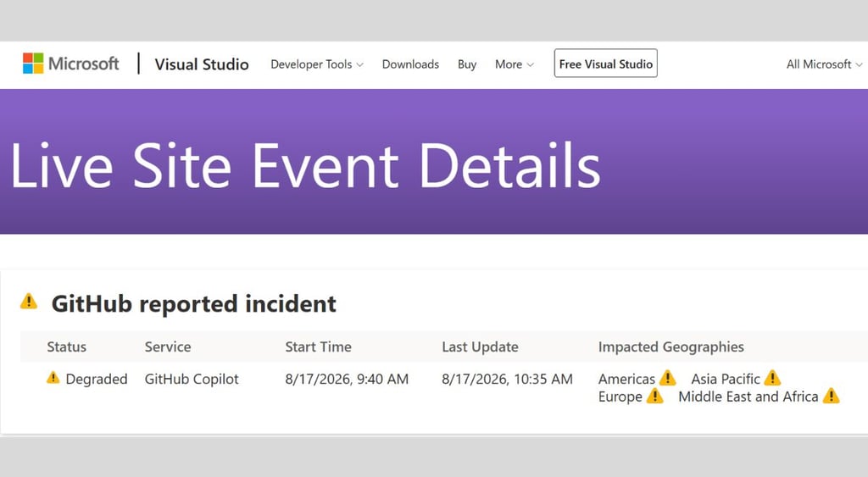Image resolution: width=868 pixels, height=477 pixels.
Task: Click the Europe geography label
Action: [620, 397]
